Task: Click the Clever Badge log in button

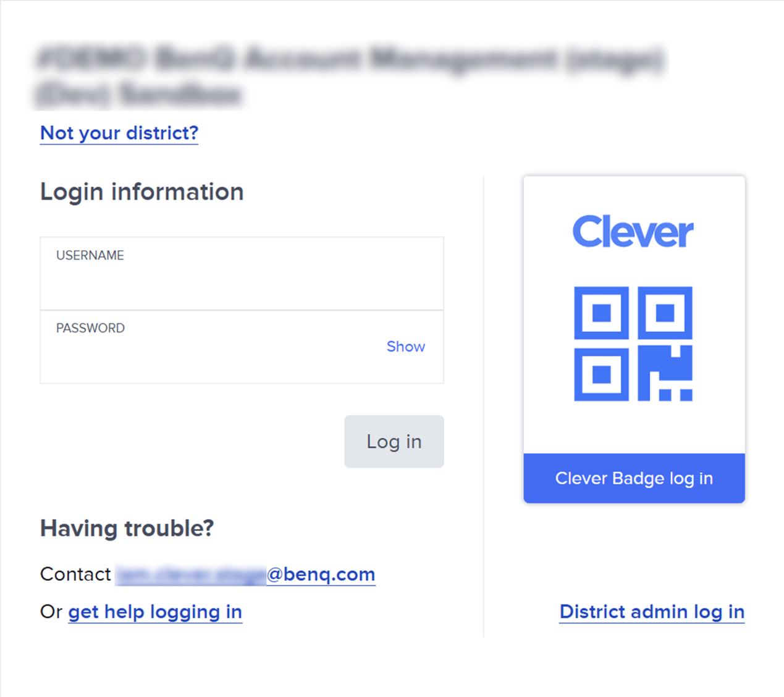Action: tap(634, 478)
